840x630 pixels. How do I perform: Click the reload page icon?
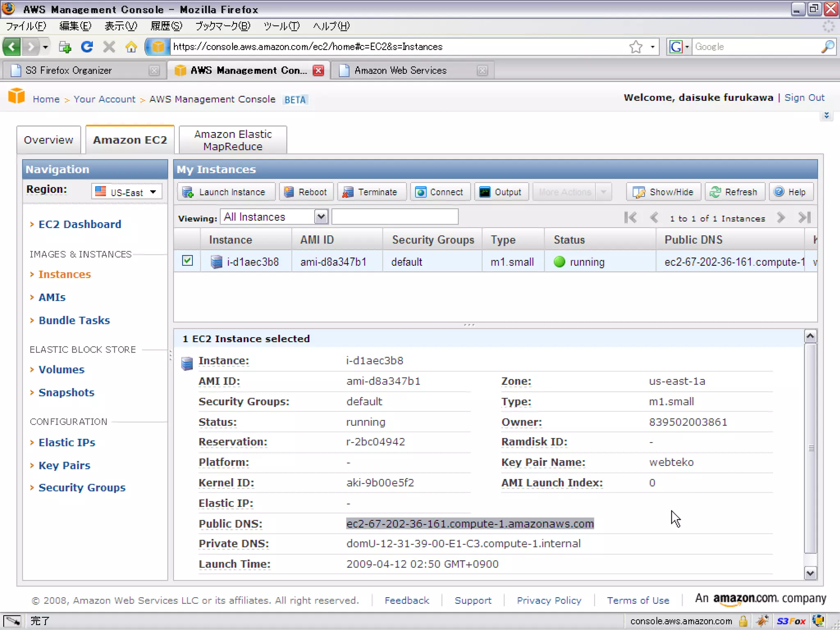click(x=87, y=47)
